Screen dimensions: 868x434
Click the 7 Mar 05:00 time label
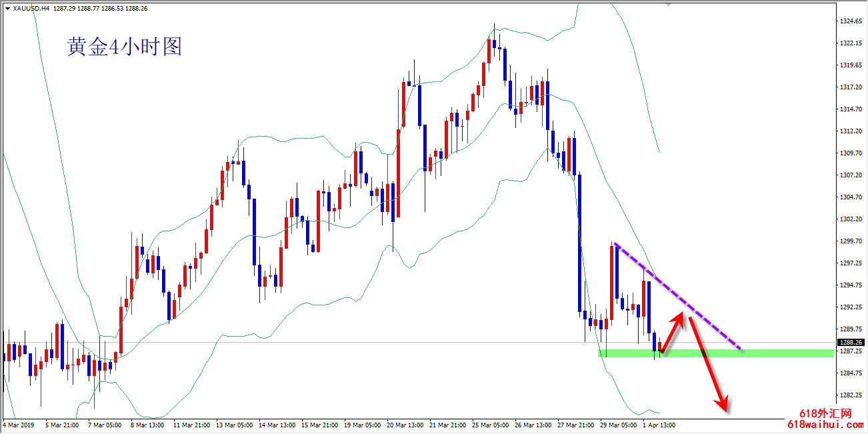[x=105, y=425]
